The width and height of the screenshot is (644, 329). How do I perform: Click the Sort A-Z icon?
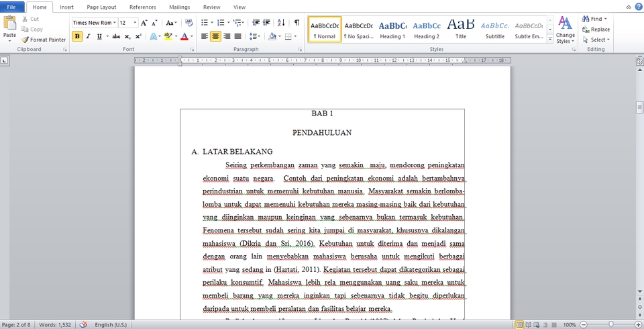click(x=281, y=23)
